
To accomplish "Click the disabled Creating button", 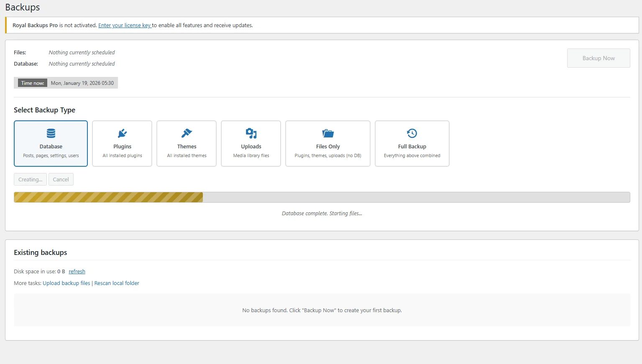I will (30, 179).
